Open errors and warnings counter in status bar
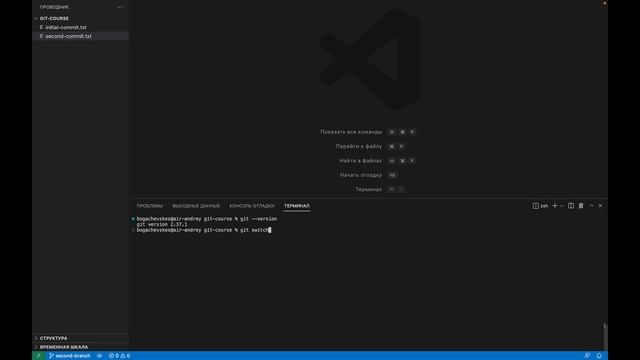Viewport: 640px width, 360px height. pyautogui.click(x=119, y=356)
